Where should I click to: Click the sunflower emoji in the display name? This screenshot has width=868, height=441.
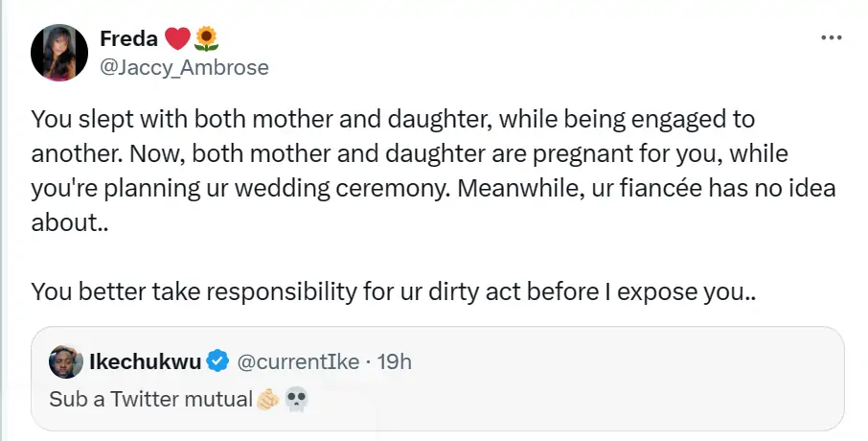click(206, 38)
